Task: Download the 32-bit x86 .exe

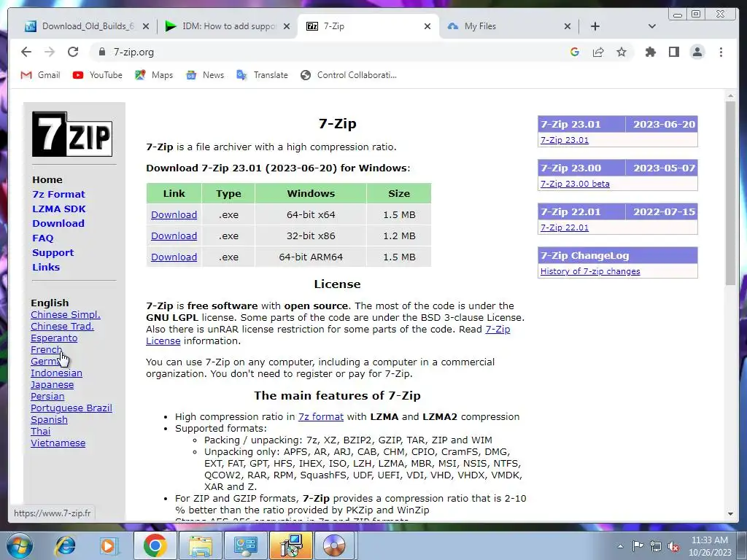Action: pos(174,236)
